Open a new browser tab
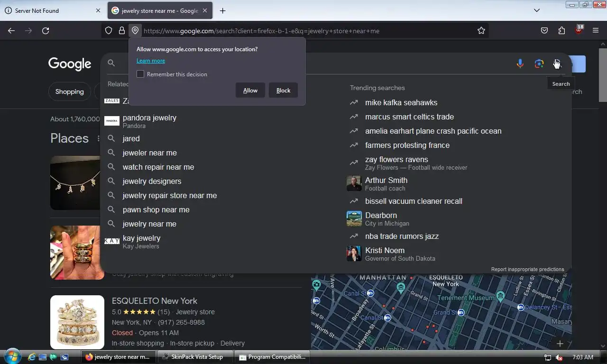The width and height of the screenshot is (607, 364). (222, 10)
